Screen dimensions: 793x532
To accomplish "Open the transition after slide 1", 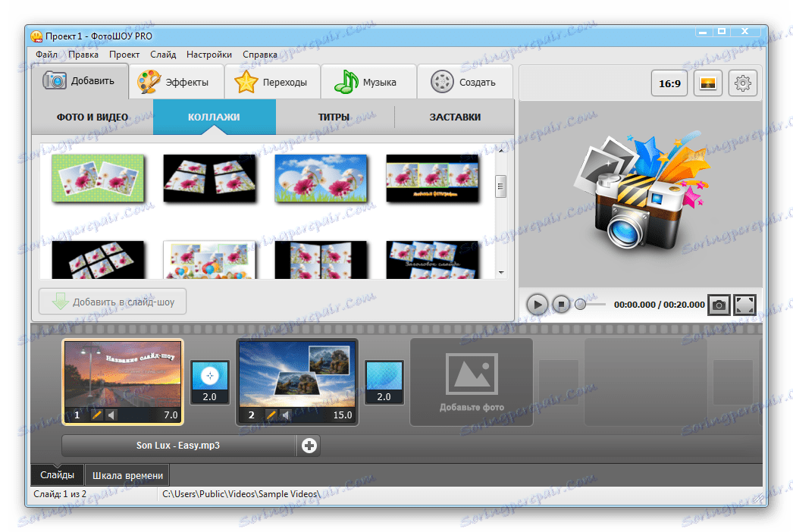I will pos(210,382).
